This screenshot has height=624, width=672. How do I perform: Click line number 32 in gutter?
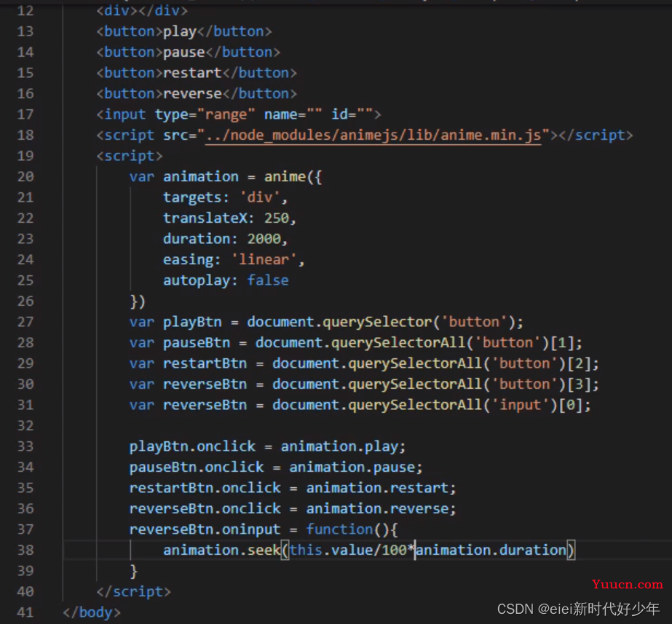(x=25, y=425)
